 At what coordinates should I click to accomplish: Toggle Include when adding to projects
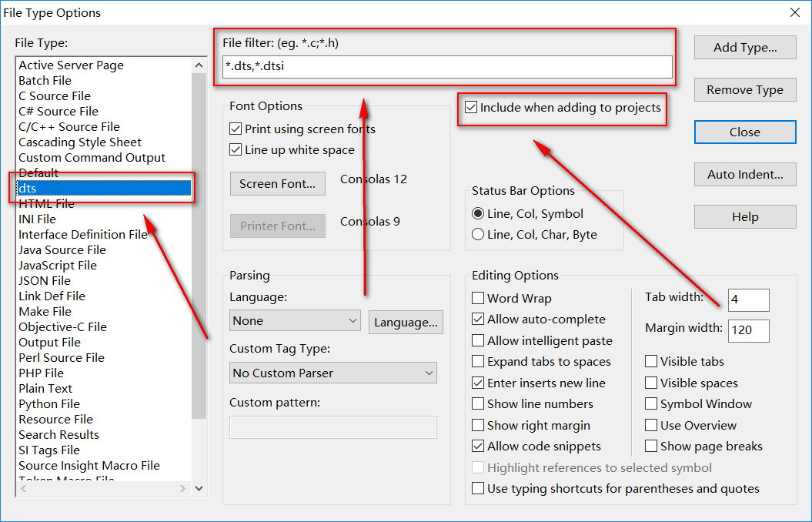point(472,108)
